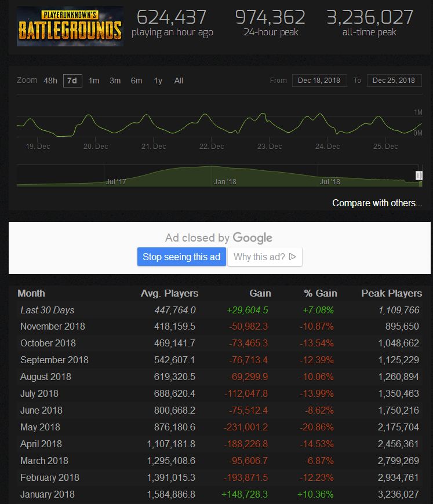
Task: Select the August 2018 row label
Action: (x=46, y=377)
